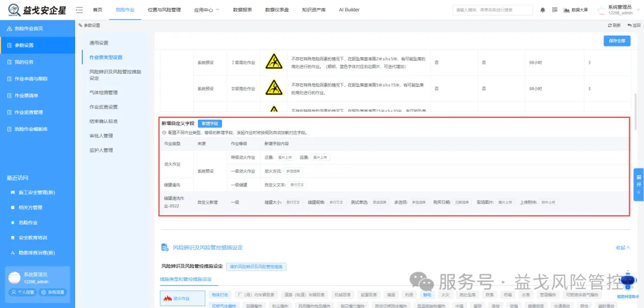Open notifications bell icon
644x308 pixels.
tap(543, 10)
